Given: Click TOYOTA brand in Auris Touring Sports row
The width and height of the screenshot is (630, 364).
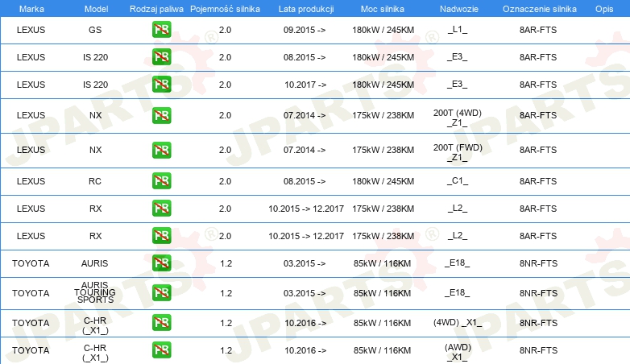Looking at the screenshot, I should 31,293.
